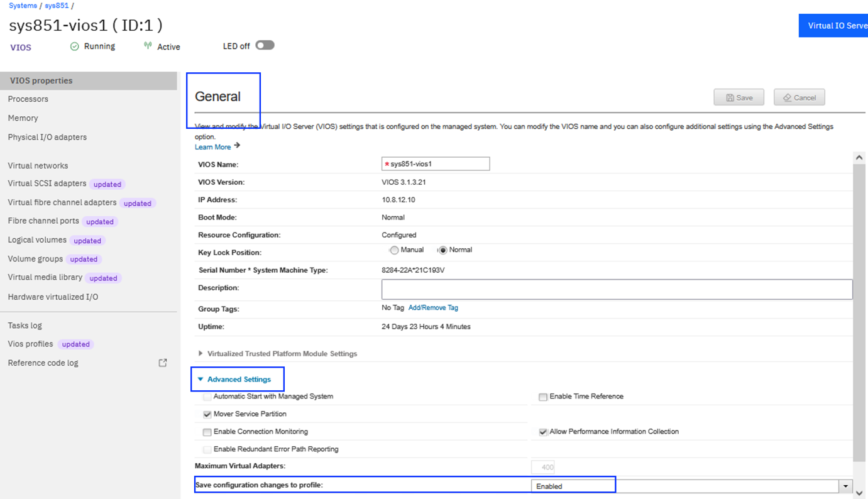
Task: Enable the Time Reference checkbox
Action: (543, 397)
